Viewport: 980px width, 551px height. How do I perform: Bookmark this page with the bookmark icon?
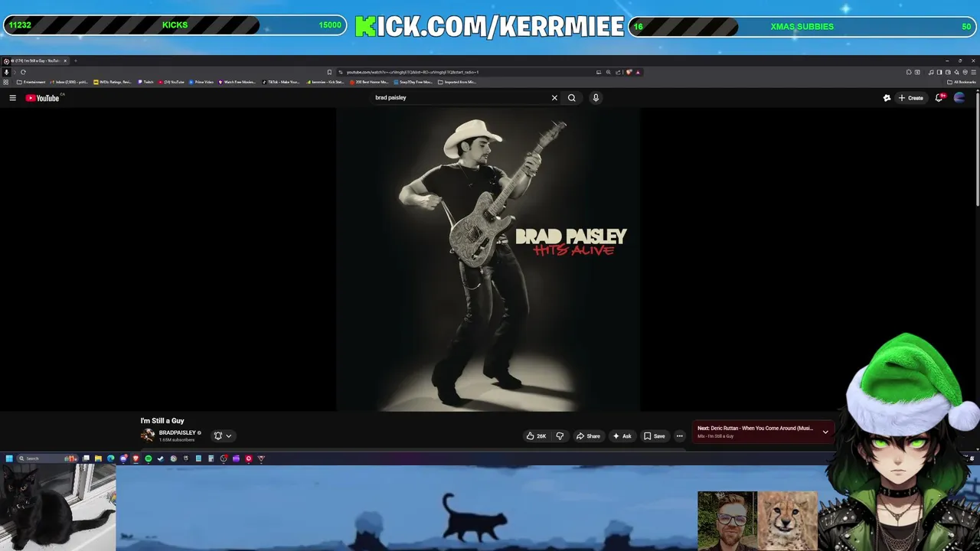(x=329, y=72)
